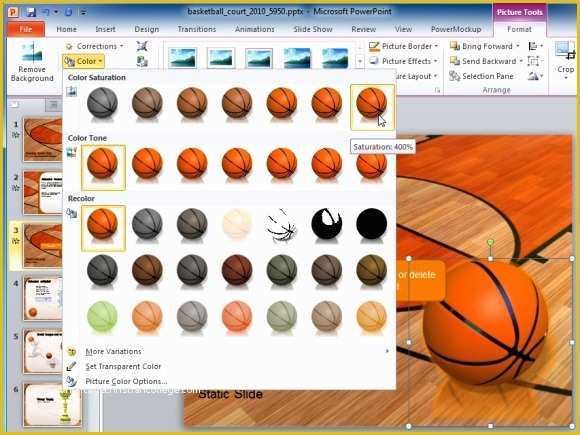
Task: Switch to the Animations tab
Action: [254, 29]
